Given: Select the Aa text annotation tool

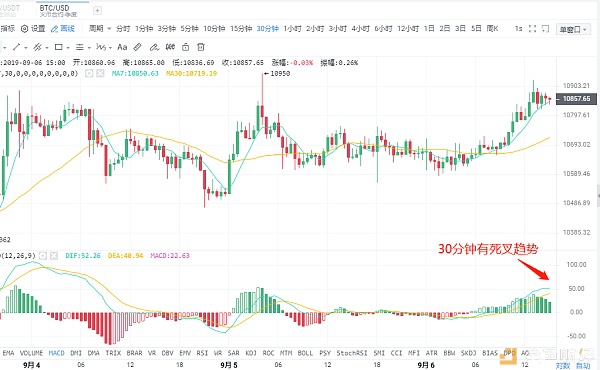Looking at the screenshot, I should (x=122, y=47).
